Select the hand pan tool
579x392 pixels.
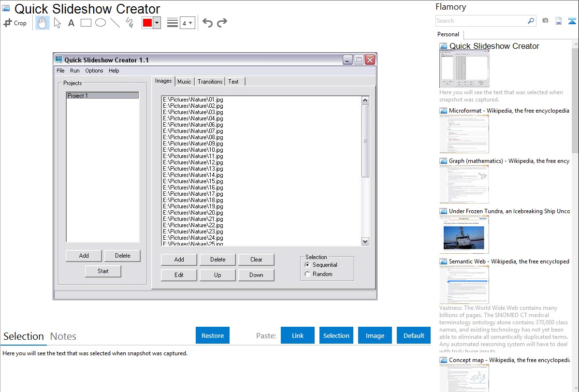[43, 23]
